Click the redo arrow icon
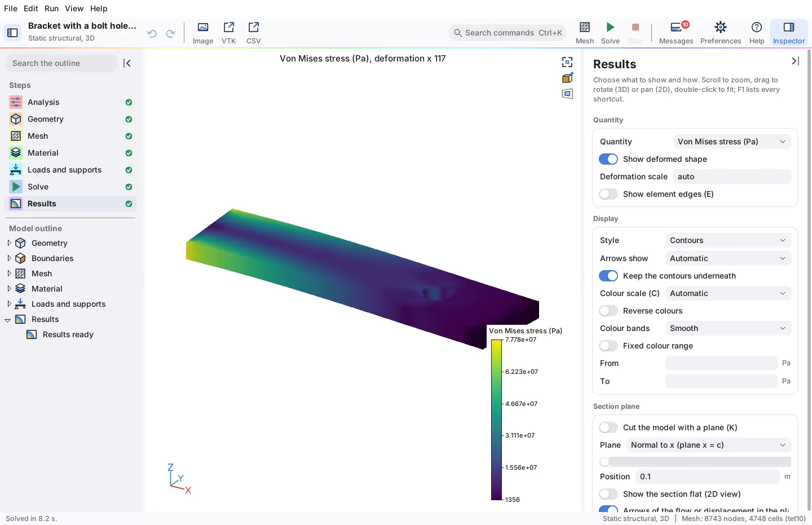This screenshot has height=525, width=812. [x=170, y=33]
